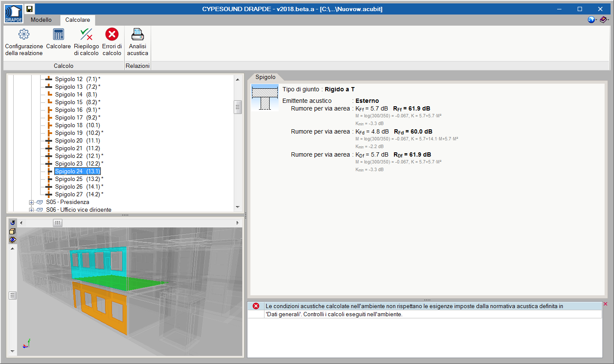Click the rigid T-joint diagram thumbnail

[265, 98]
